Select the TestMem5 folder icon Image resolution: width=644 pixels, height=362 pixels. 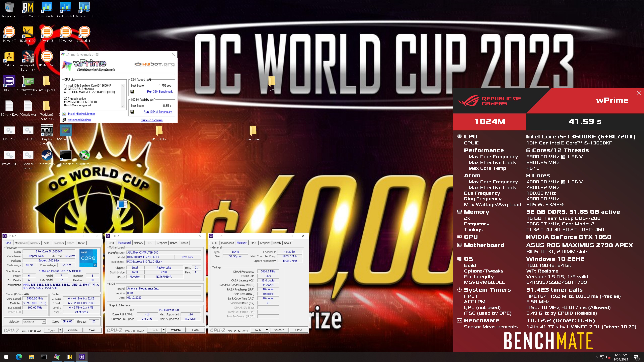click(47, 110)
